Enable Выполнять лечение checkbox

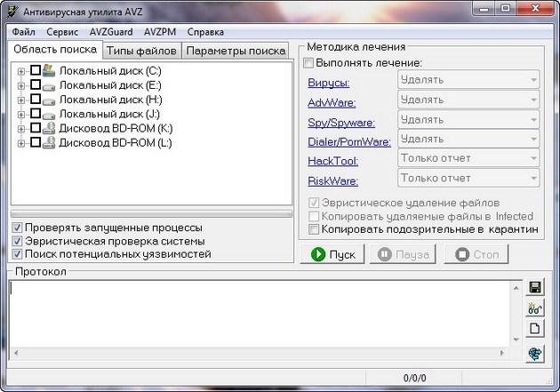click(308, 63)
